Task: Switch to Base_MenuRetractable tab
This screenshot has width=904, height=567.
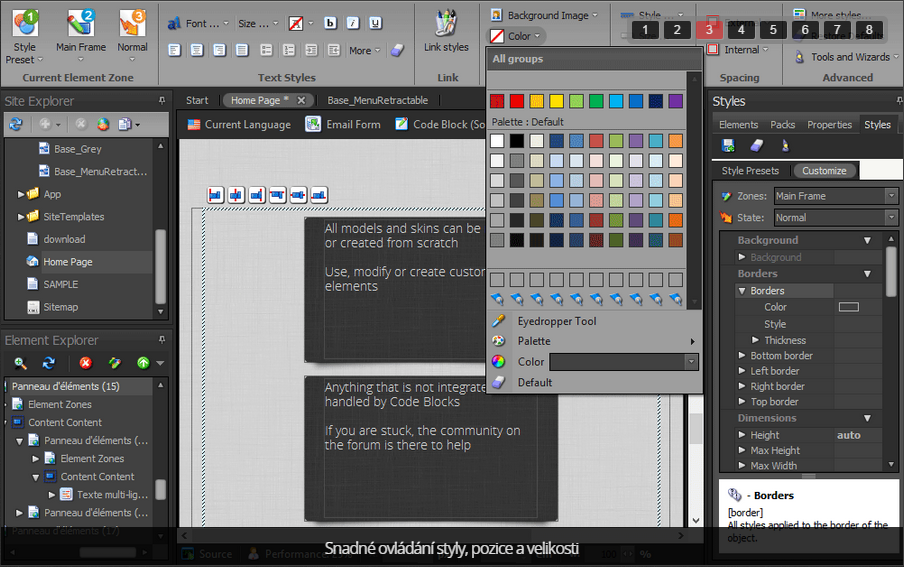Action: (x=378, y=100)
